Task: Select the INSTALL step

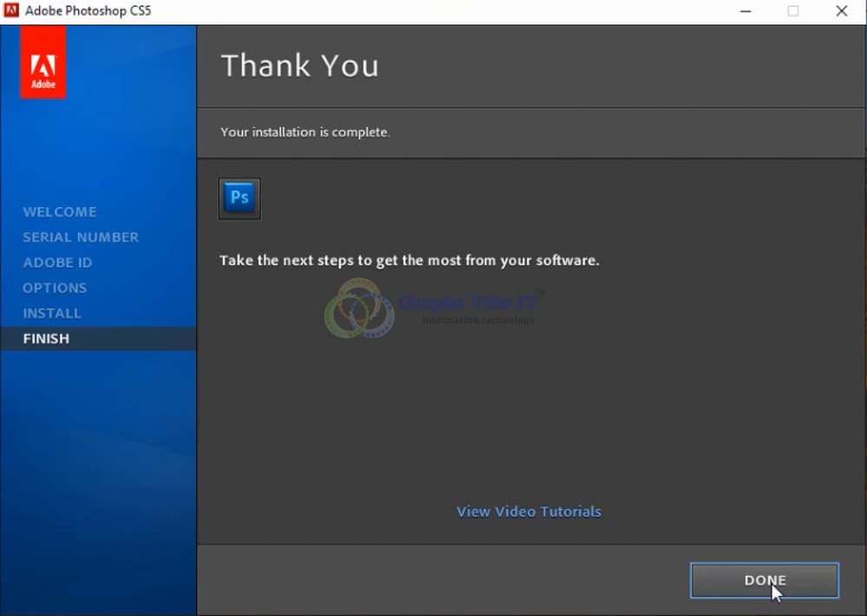Action: coord(52,313)
